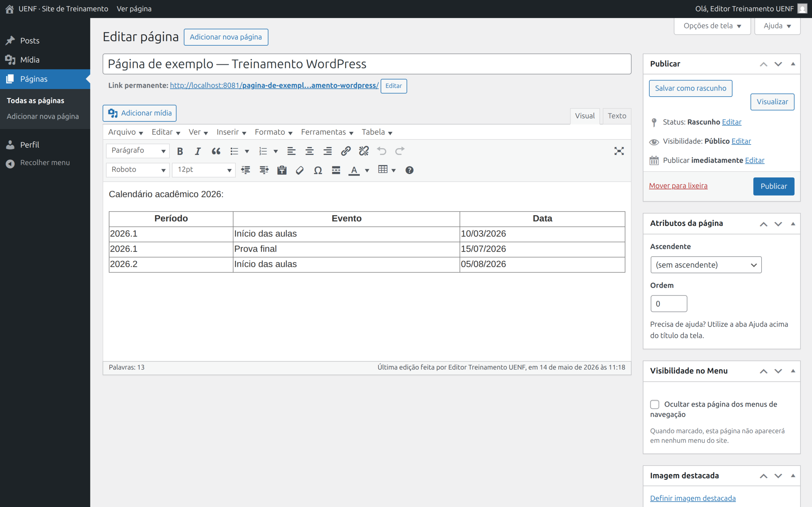Enable fullscreen distraction-free writing mode
The width and height of the screenshot is (812, 507).
pos(619,151)
